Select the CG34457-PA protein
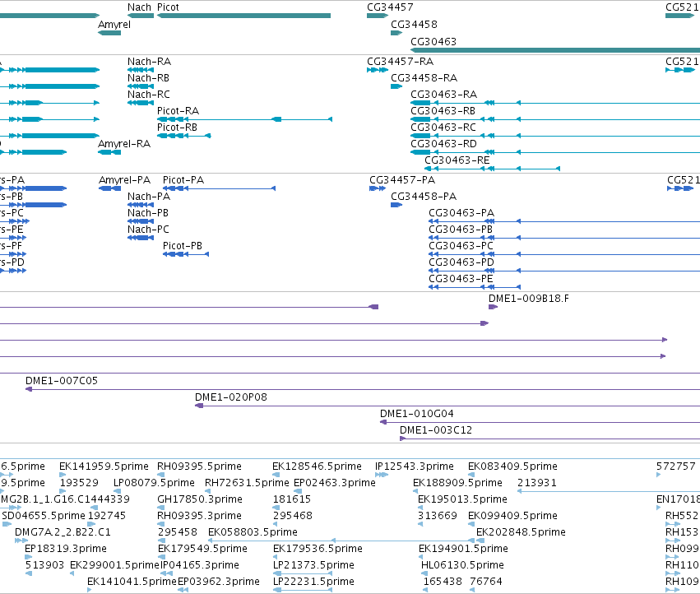 pyautogui.click(x=378, y=188)
